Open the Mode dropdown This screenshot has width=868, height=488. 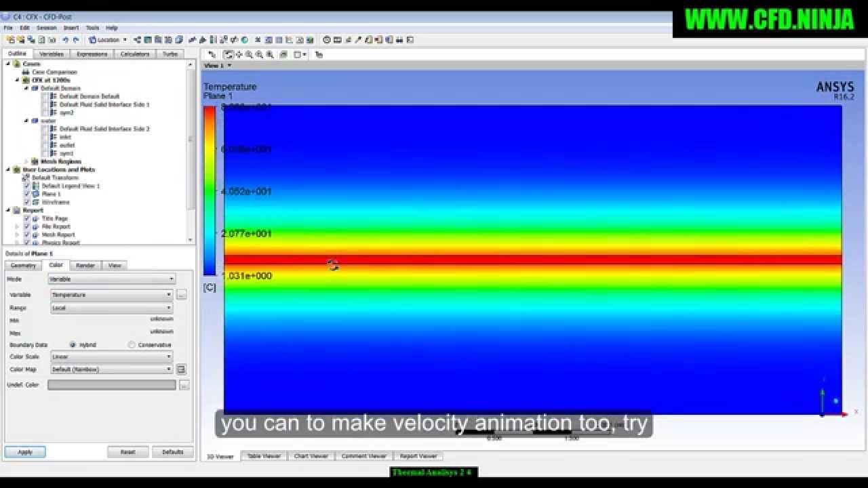(112, 279)
